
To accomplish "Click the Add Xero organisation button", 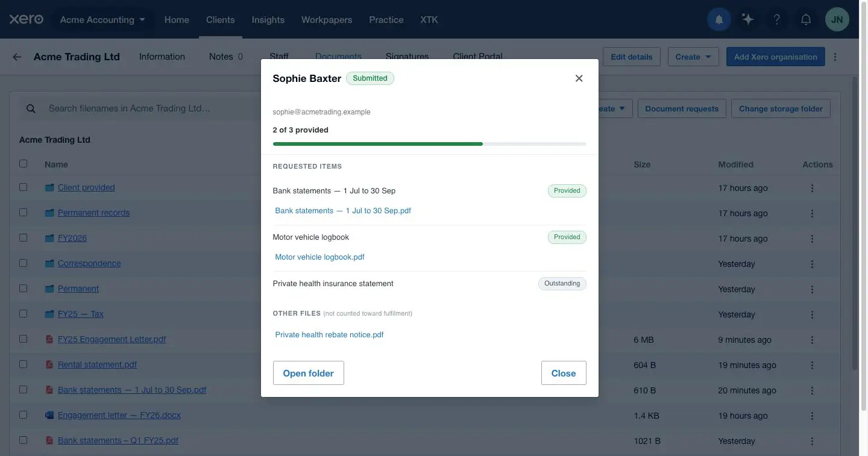I will tap(775, 57).
